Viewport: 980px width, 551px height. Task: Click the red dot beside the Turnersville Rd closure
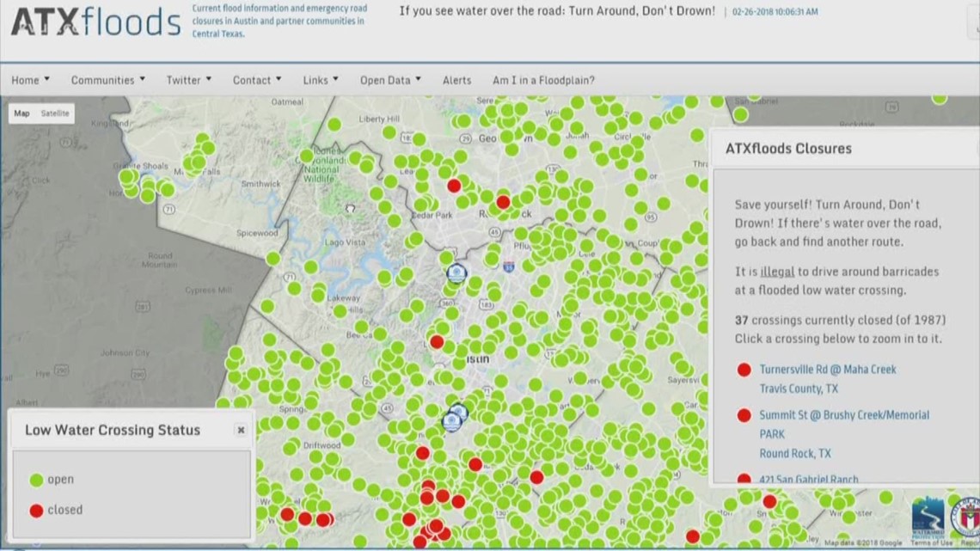tap(743, 370)
